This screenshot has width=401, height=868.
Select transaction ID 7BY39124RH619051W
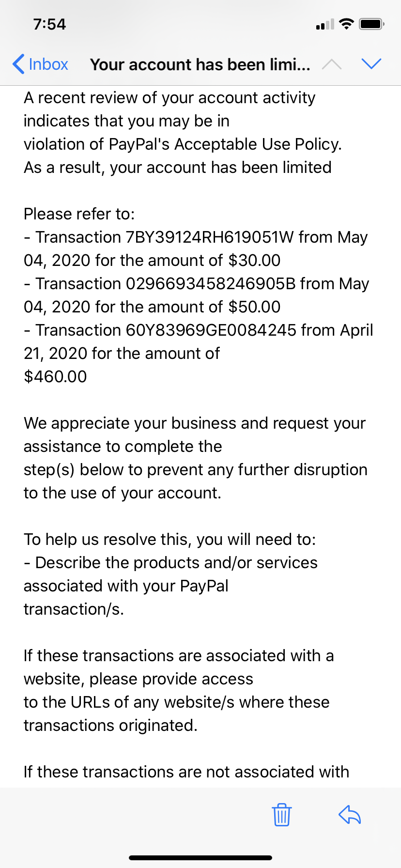point(210,237)
